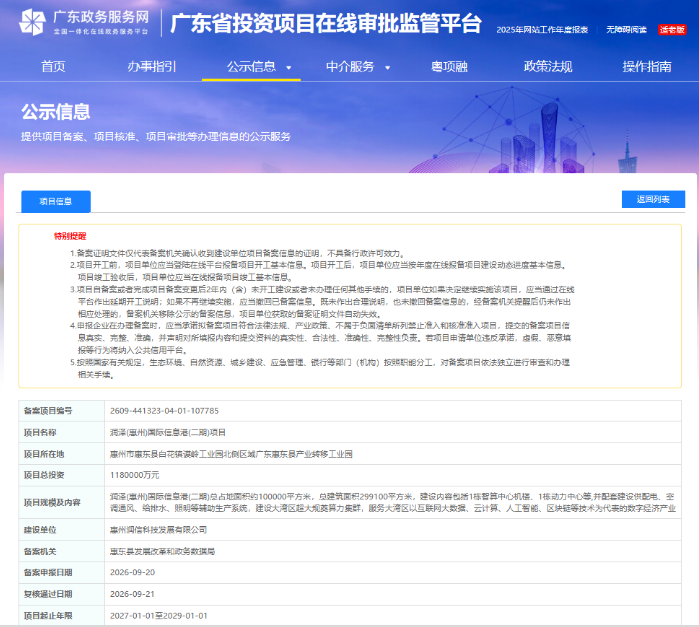Click the 公示信息 banner title
This screenshot has width=699, height=627.
56,111
